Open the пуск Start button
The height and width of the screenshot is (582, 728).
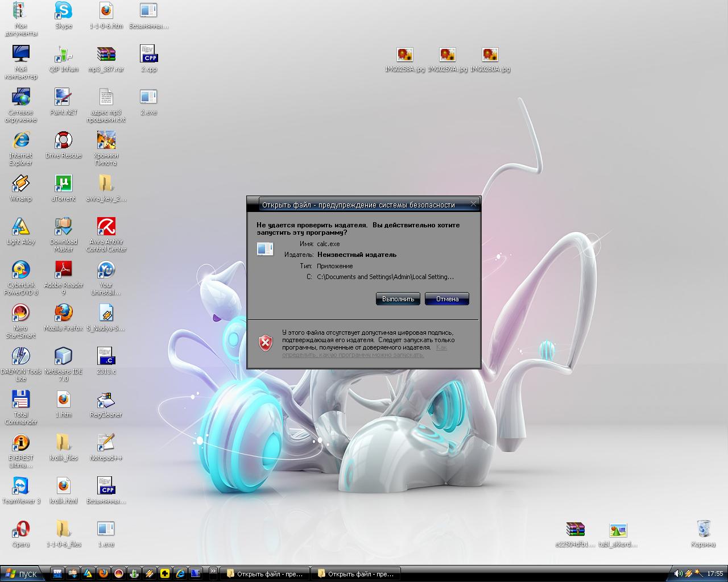(22, 573)
